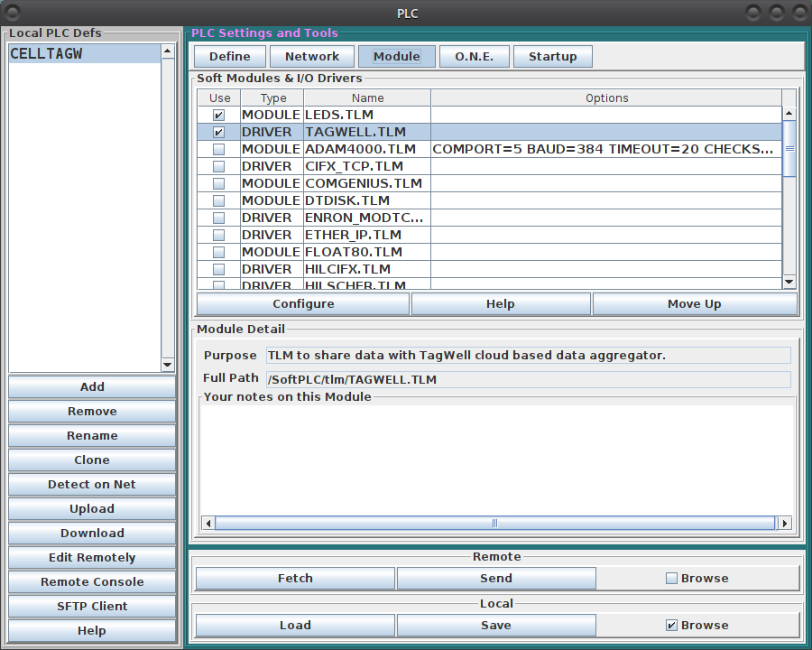This screenshot has height=650, width=812.
Task: Uncheck Use for LEDS.TLM module
Action: 218,116
